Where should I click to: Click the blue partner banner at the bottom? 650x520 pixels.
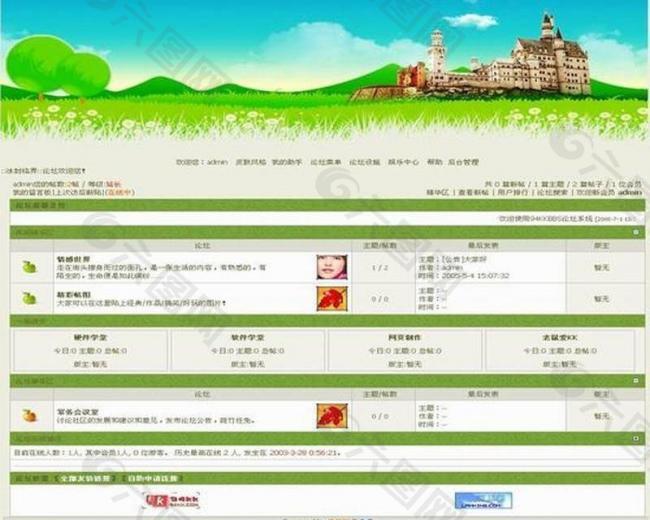pos(483,501)
